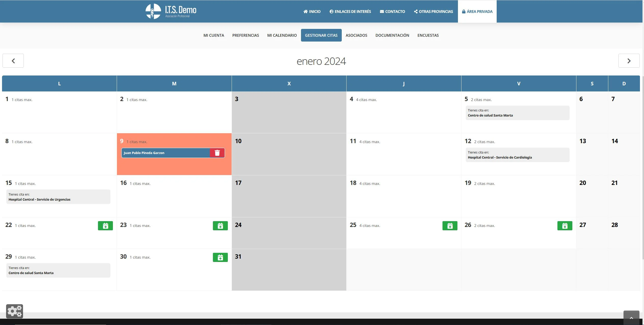Image resolution: width=644 pixels, height=325 pixels.
Task: Open Área Privada in the top navigation
Action: [477, 11]
